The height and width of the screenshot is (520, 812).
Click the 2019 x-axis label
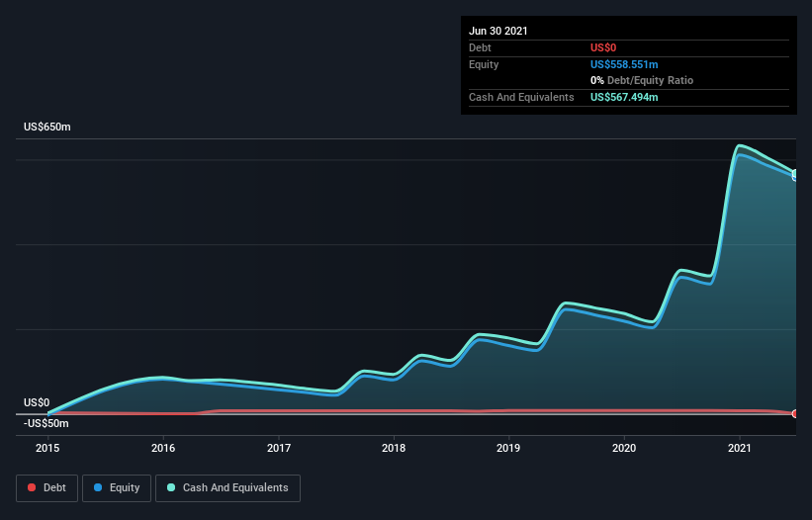[x=508, y=448]
